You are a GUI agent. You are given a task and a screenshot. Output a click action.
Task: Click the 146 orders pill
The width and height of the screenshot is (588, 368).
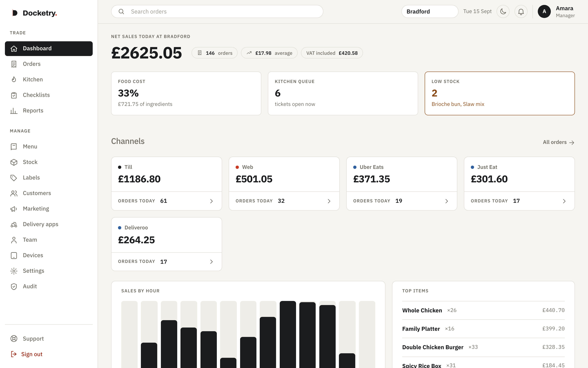coord(214,53)
